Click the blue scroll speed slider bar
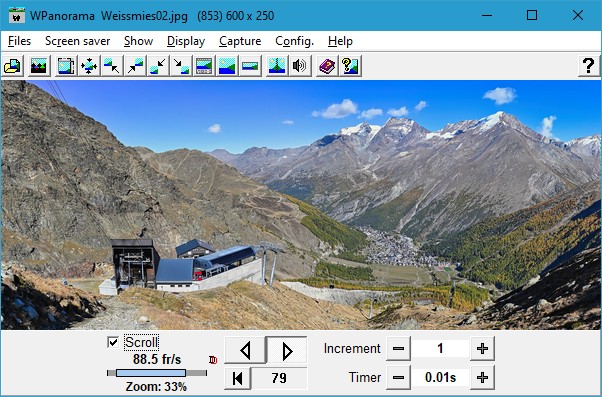The width and height of the screenshot is (602, 397). tap(151, 373)
